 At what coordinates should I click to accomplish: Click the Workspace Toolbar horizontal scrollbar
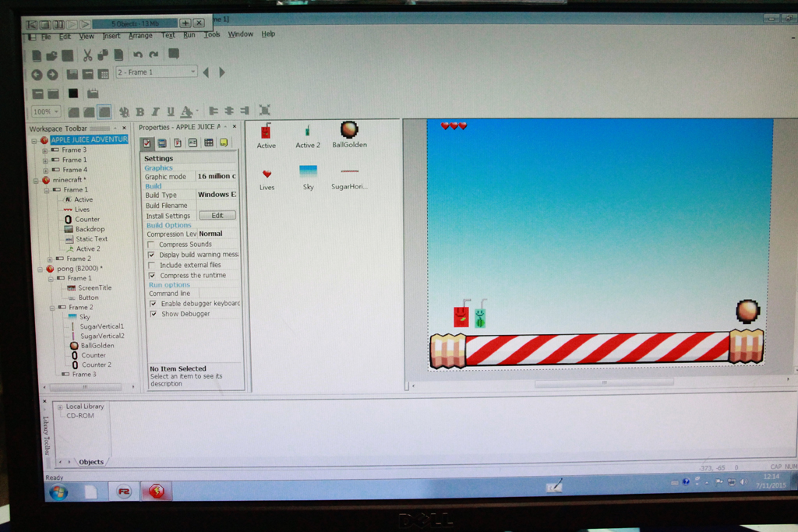[x=86, y=387]
